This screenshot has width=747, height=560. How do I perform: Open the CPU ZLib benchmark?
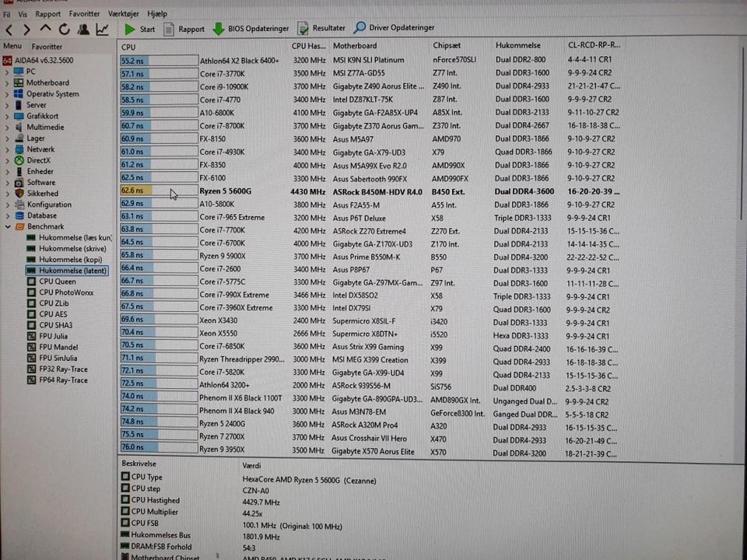tap(47, 303)
